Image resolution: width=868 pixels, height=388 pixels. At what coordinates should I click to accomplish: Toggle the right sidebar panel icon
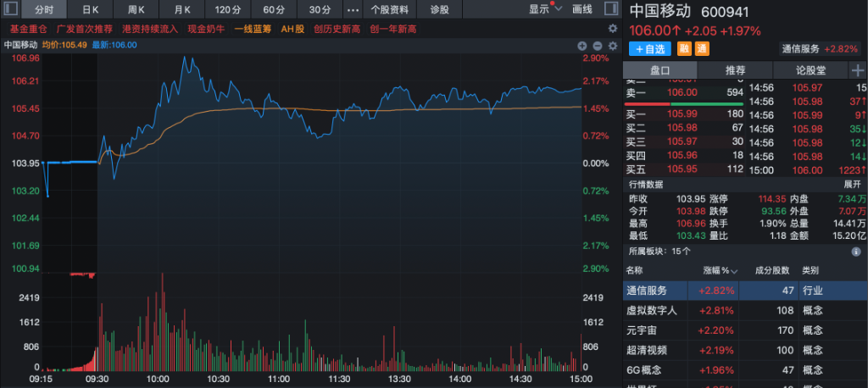click(x=611, y=8)
